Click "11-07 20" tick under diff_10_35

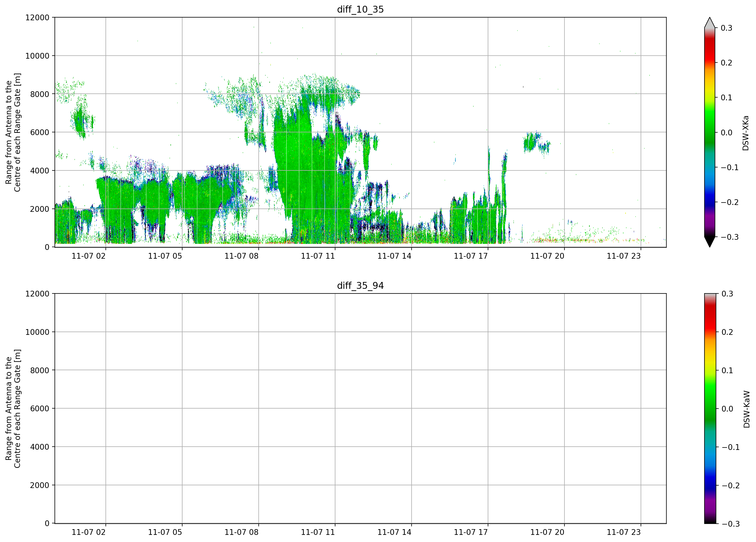[547, 256]
